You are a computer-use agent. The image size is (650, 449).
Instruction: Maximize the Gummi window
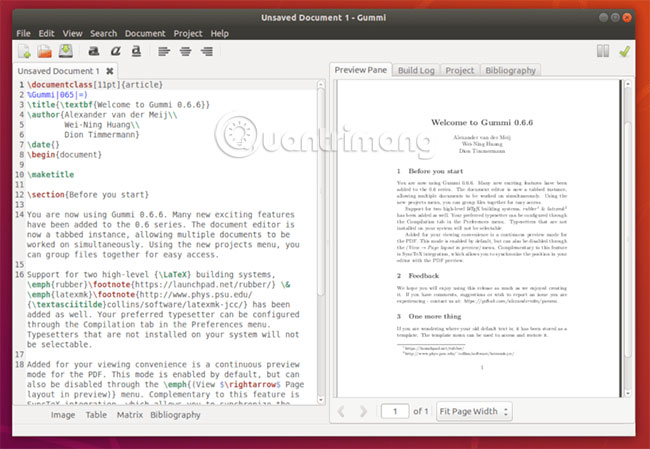(x=616, y=17)
